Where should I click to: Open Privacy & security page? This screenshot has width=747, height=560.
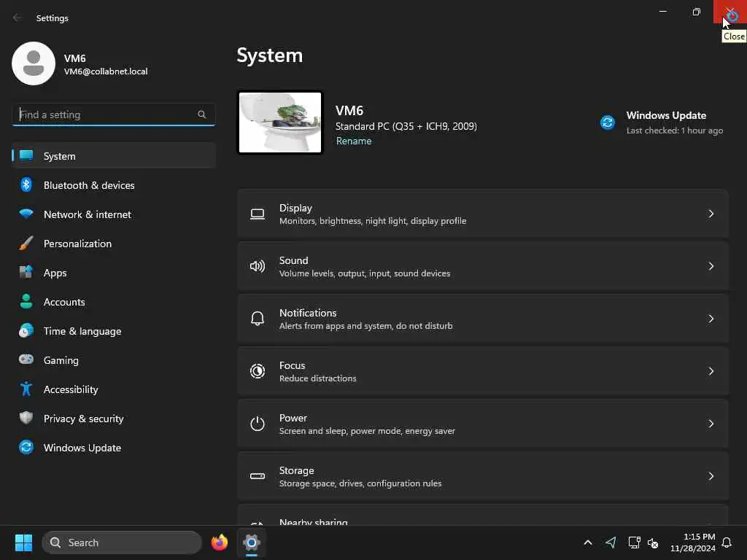click(x=114, y=418)
